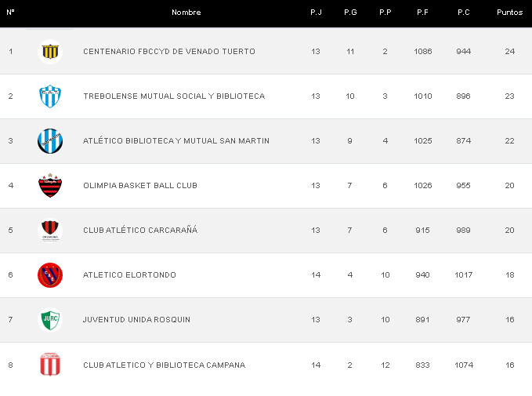Click the Club Atlético Carcarañá crest

[x=50, y=231]
